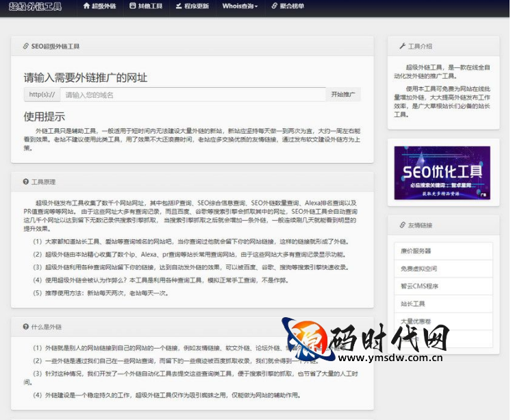Click the link icon in SEO超级外链工具 header
The width and height of the screenshot is (513, 420).
click(25, 47)
